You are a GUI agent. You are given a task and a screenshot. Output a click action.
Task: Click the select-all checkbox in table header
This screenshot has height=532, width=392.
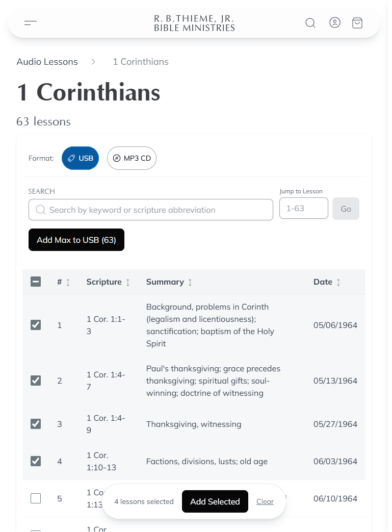[x=36, y=281]
